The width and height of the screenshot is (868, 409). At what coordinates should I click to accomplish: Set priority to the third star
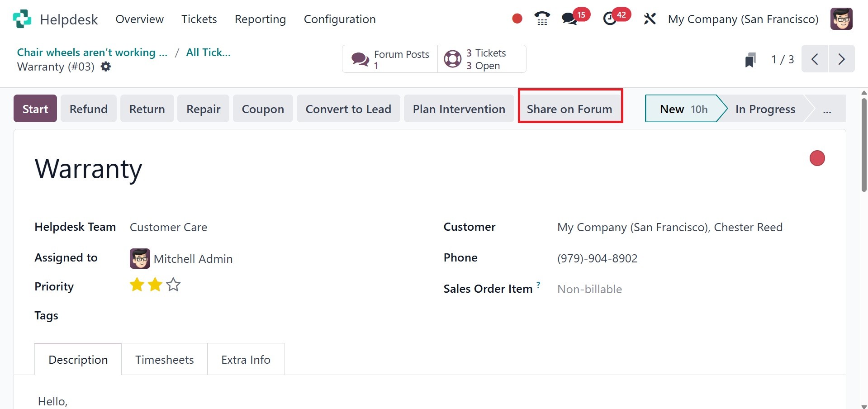coord(173,285)
